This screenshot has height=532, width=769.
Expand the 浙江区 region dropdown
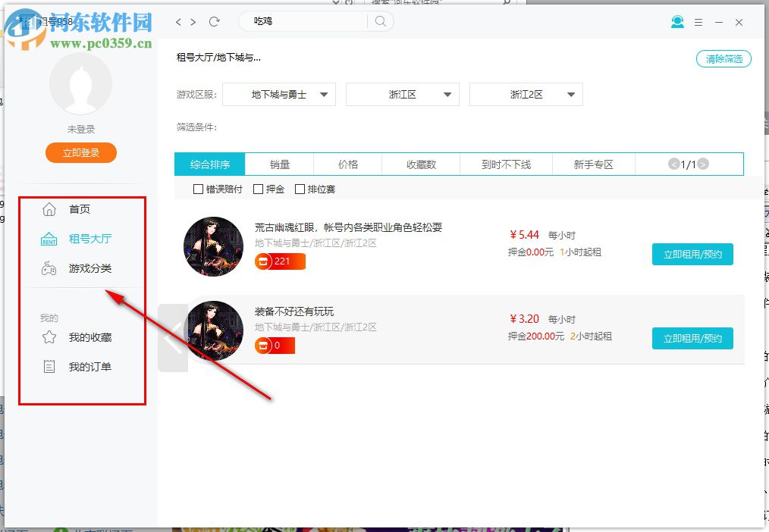[402, 94]
